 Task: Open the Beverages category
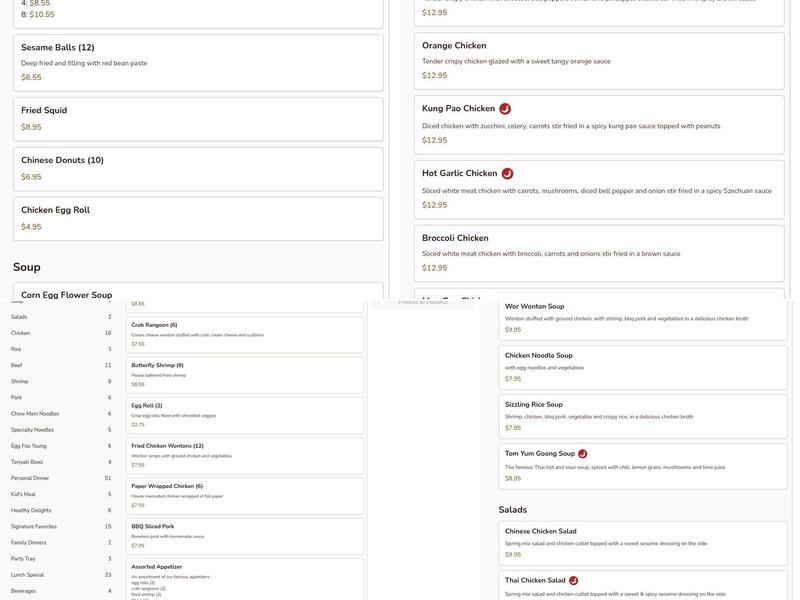point(24,591)
